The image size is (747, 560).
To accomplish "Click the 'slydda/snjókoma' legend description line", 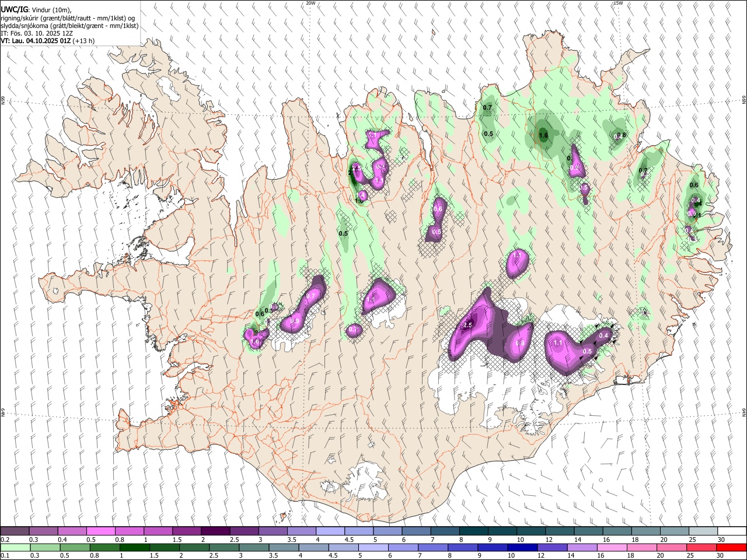I will coord(69,26).
